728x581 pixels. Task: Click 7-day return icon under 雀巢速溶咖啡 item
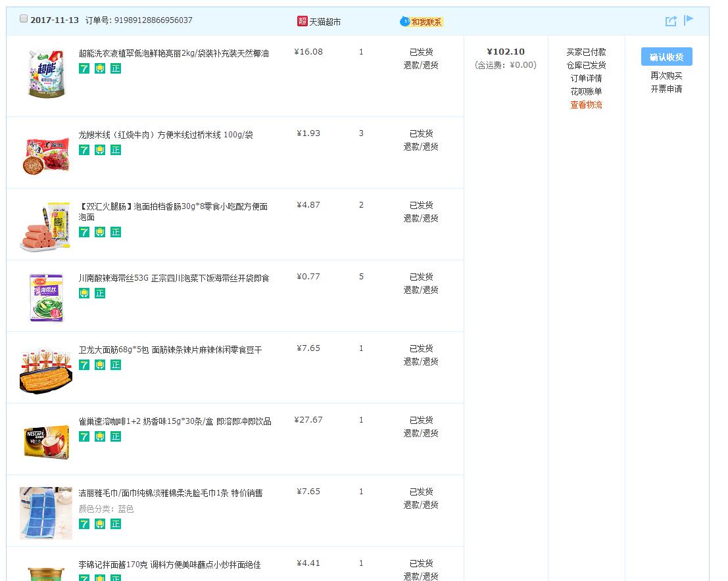84,436
